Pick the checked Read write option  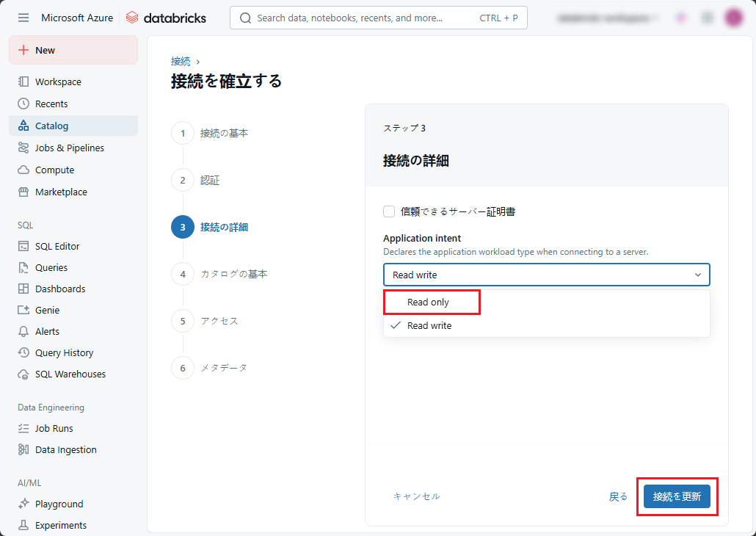pyautogui.click(x=429, y=326)
